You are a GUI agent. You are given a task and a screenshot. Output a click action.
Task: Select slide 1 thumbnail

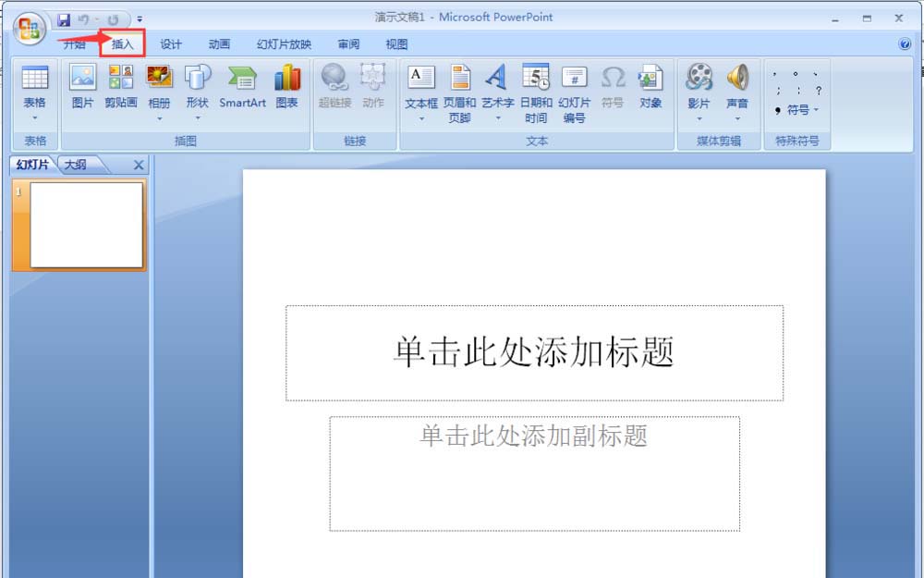click(x=86, y=225)
